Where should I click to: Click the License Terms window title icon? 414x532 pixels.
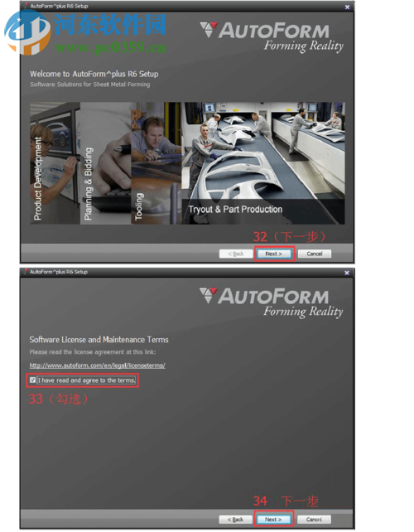tap(26, 272)
